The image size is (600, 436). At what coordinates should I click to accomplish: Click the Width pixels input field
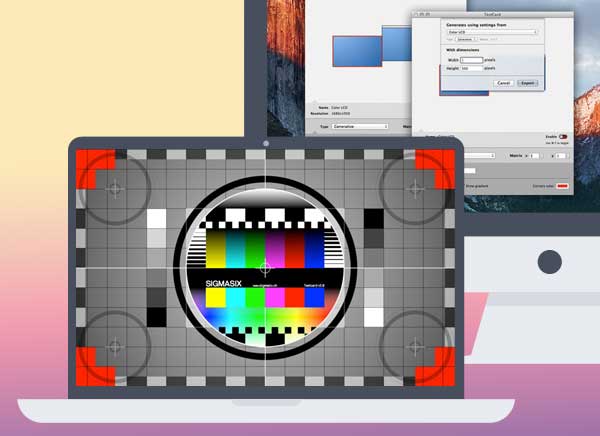click(471, 60)
